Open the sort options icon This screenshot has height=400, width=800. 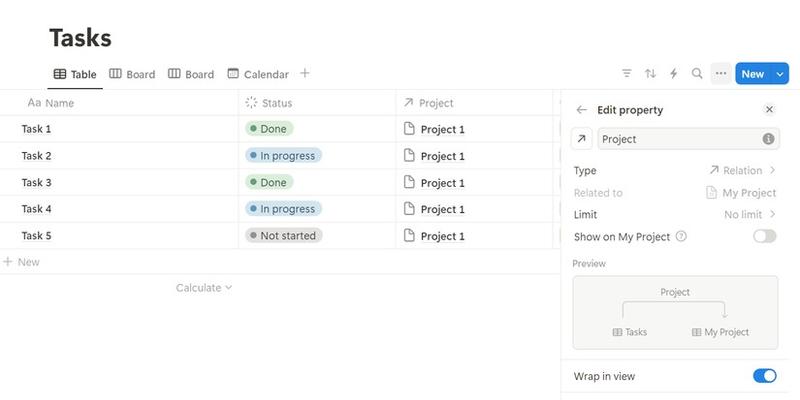click(x=651, y=74)
